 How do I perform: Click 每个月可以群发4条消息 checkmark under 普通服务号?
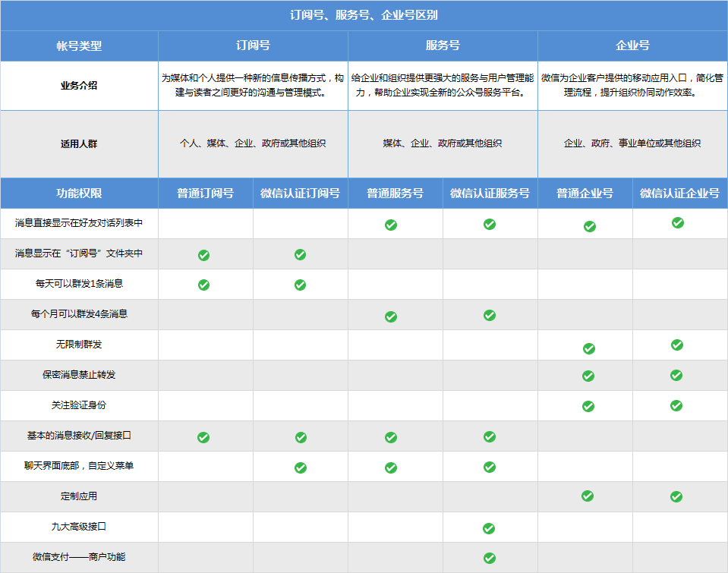tap(390, 316)
